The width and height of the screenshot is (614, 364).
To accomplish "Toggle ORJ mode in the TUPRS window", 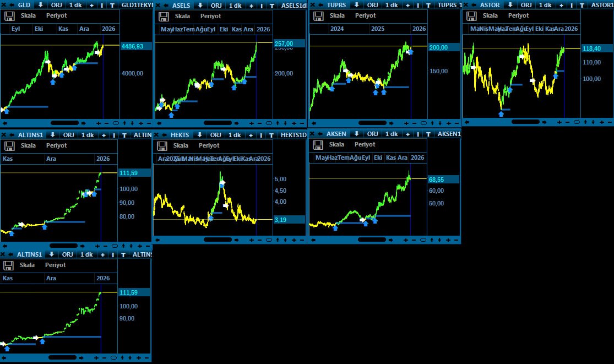I will pos(372,5).
